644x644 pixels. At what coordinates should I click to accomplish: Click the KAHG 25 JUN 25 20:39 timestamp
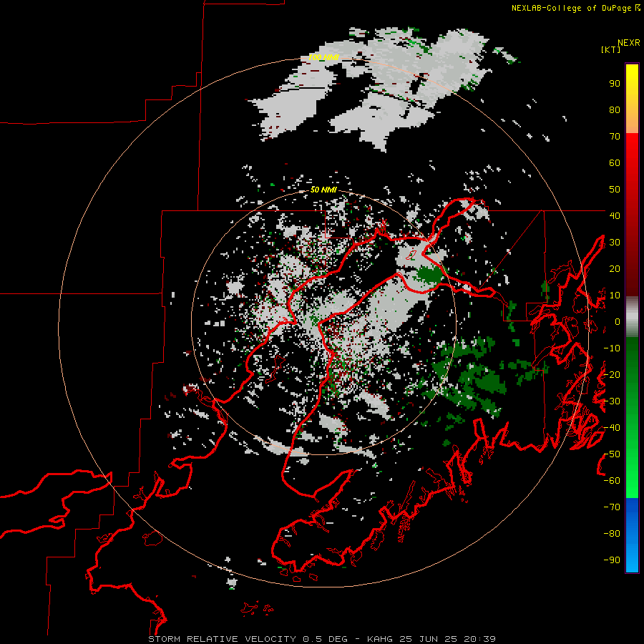tap(431, 639)
